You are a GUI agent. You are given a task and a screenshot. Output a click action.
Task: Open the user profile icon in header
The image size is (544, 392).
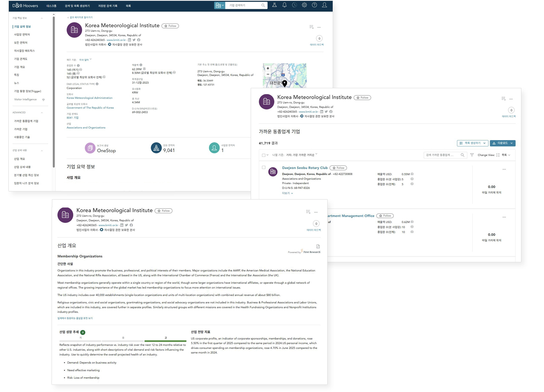point(324,5)
